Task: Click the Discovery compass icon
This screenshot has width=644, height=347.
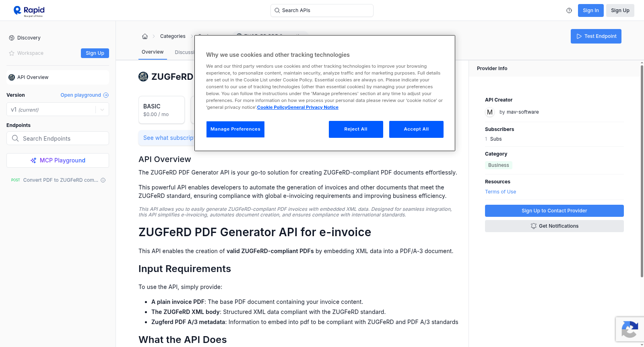Action: 12,38
